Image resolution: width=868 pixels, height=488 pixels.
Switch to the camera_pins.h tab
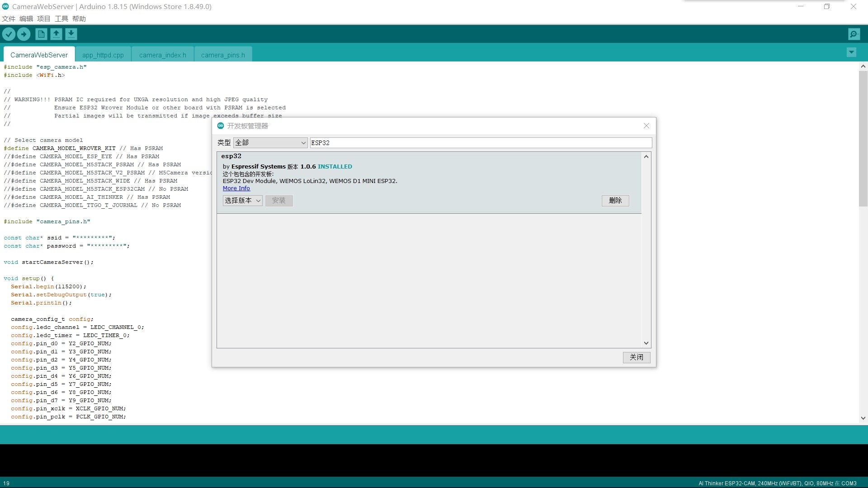[223, 55]
